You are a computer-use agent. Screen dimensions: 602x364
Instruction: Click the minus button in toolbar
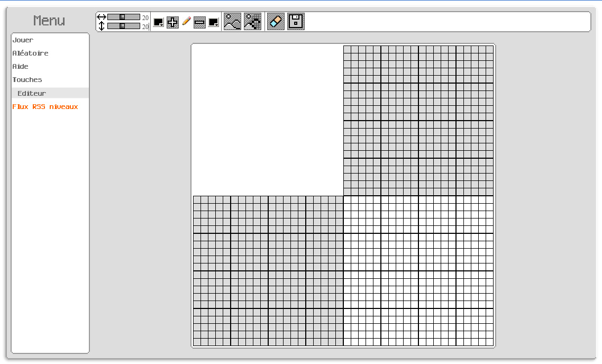pyautogui.click(x=199, y=22)
